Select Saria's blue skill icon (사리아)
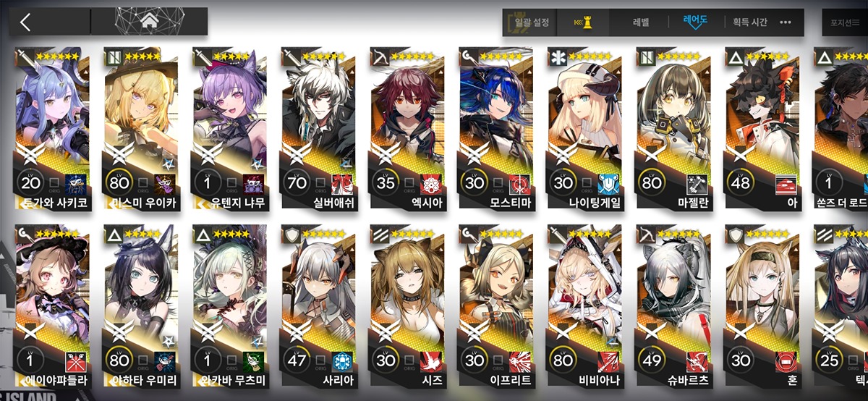868x401 pixels. (341, 360)
